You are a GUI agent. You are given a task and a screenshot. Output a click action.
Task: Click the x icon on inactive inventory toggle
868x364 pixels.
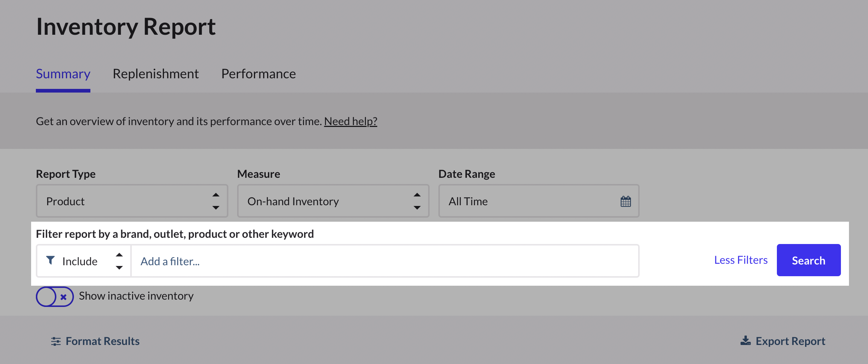(x=63, y=297)
